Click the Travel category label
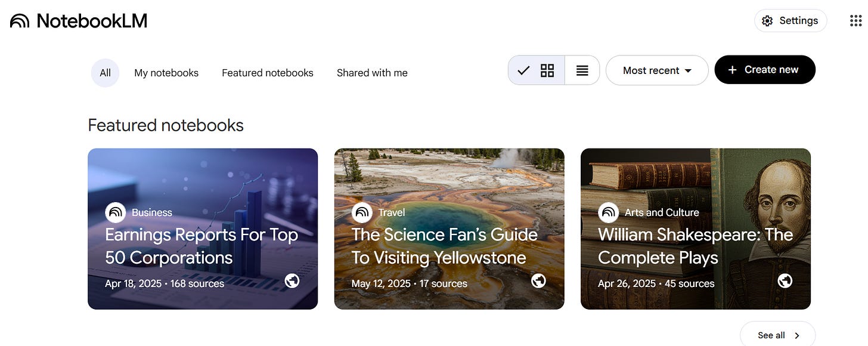The image size is (868, 346). pos(392,212)
